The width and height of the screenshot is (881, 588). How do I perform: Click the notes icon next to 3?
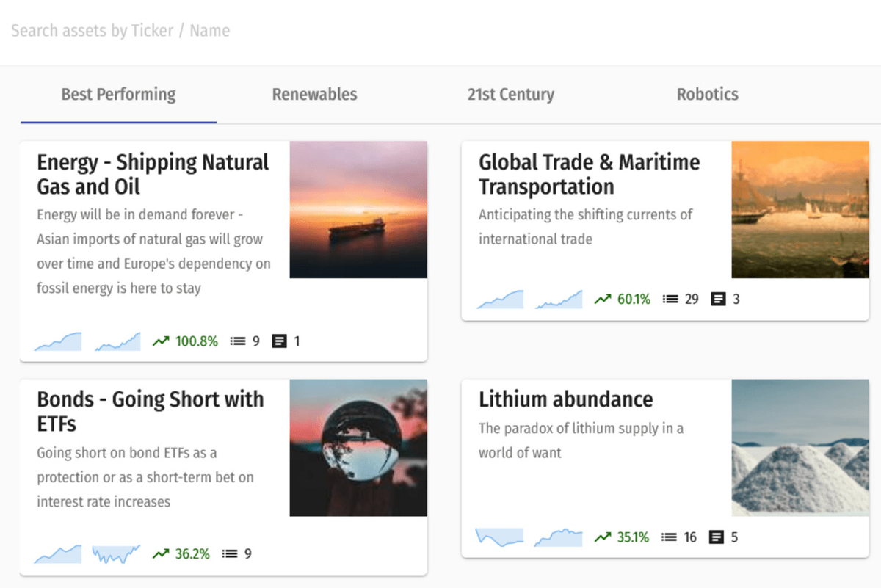tap(718, 300)
